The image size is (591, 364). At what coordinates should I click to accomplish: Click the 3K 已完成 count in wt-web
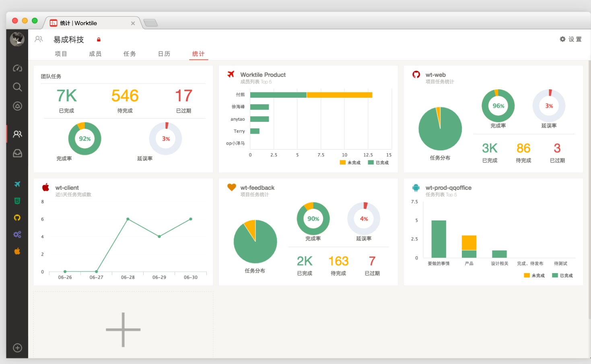pyautogui.click(x=490, y=148)
